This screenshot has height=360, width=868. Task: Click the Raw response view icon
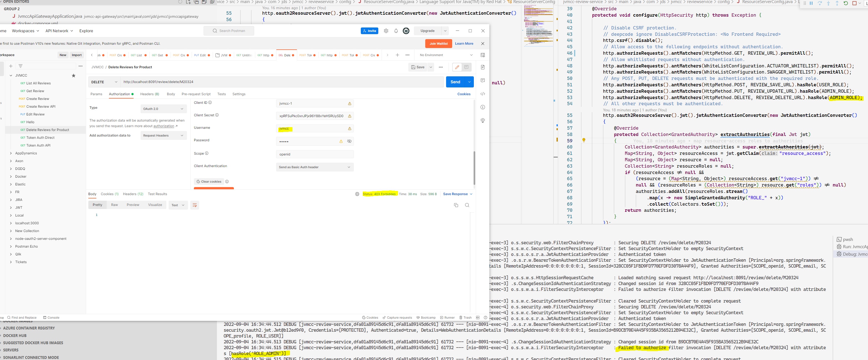(114, 205)
